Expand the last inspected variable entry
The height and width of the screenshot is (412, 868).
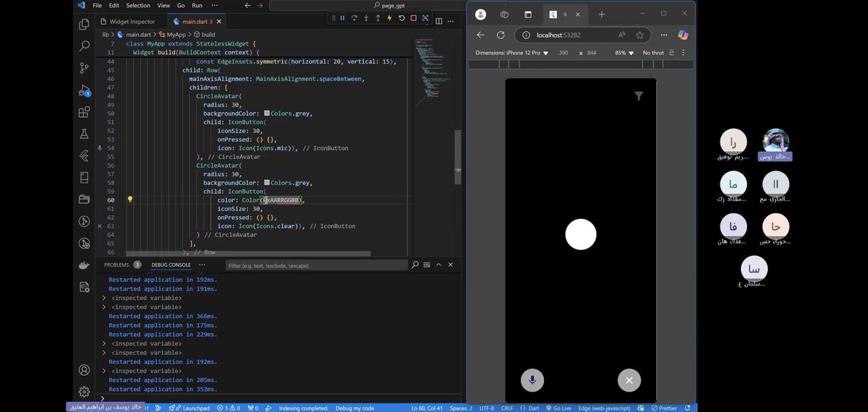click(x=104, y=371)
